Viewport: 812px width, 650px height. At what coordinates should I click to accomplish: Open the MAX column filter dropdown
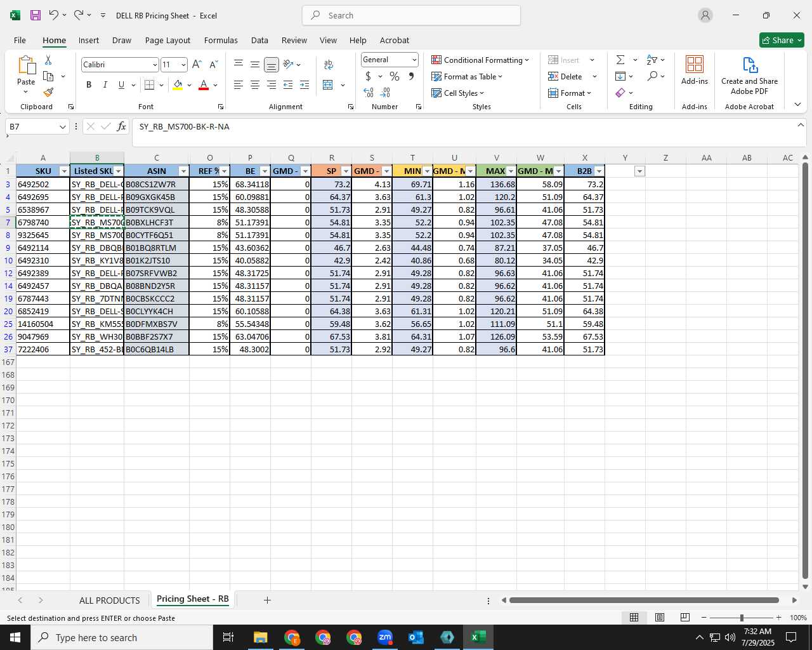(511, 171)
